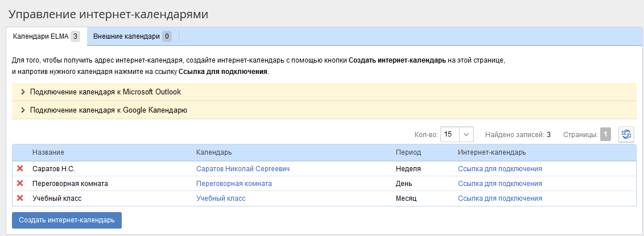Viewport: 644px width, 236px height.
Task: Click Создать интернет-календарь button
Action: tap(67, 220)
